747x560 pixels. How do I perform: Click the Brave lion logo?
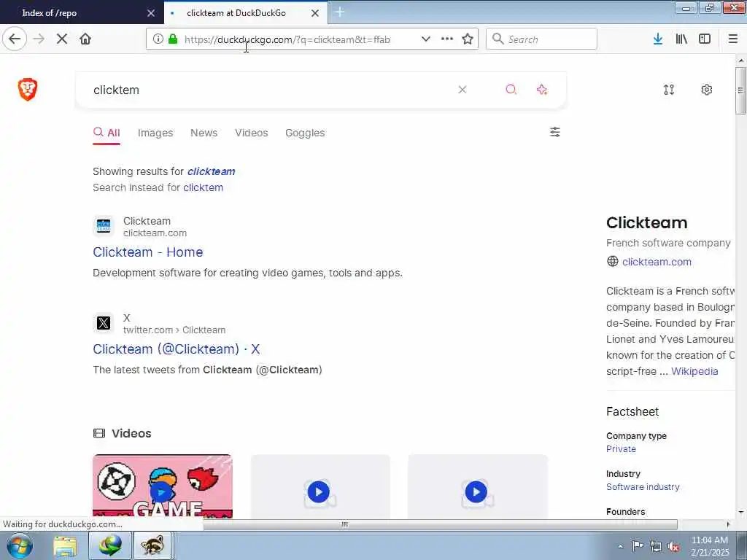28,89
